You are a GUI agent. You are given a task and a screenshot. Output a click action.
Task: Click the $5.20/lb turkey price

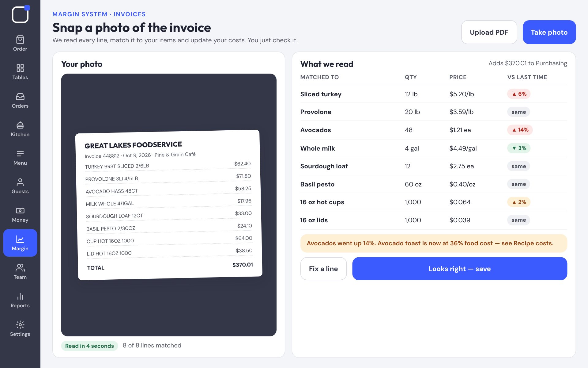[462, 94]
